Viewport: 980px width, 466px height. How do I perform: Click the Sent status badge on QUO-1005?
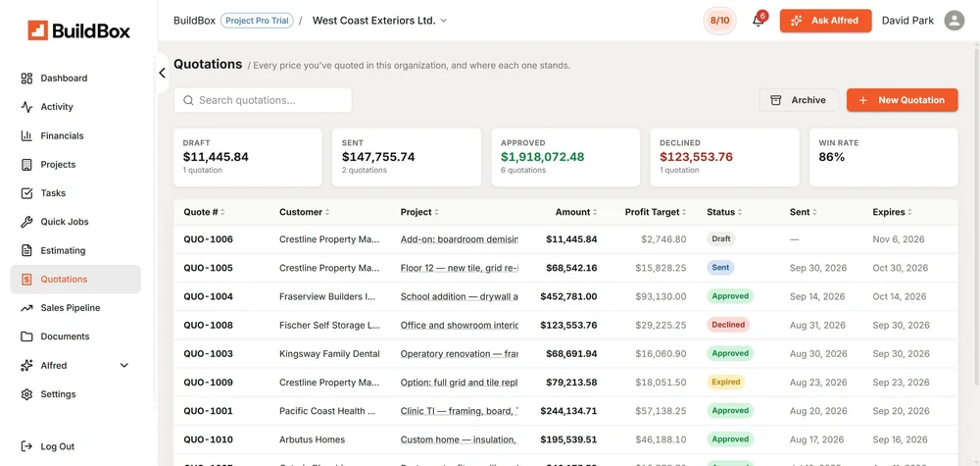720,268
